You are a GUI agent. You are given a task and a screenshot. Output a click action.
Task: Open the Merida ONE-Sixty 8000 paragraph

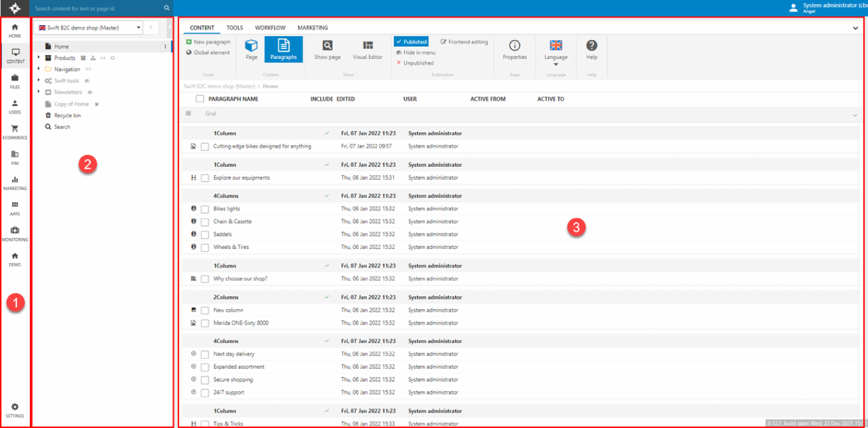pos(241,323)
